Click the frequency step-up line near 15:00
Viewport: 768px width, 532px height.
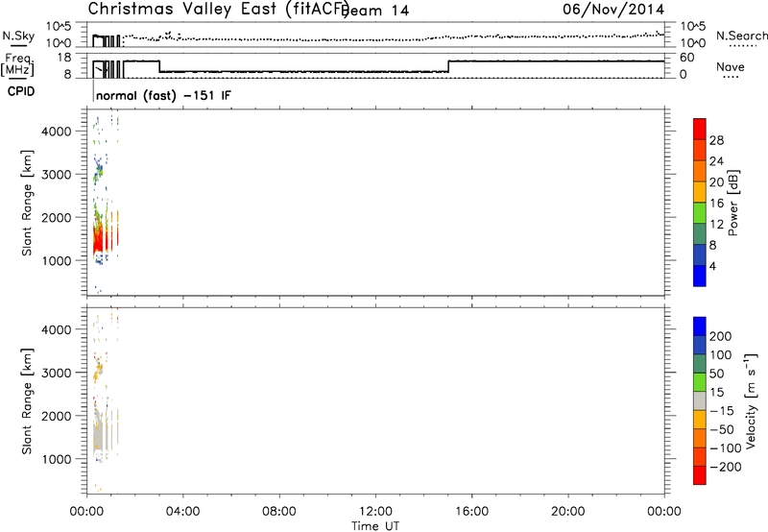coord(448,66)
